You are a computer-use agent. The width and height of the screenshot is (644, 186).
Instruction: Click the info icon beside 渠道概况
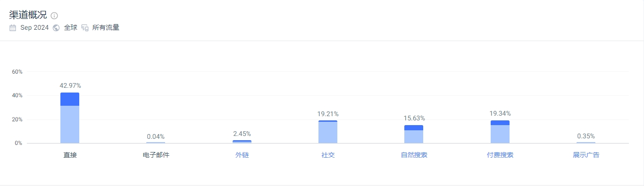tap(54, 16)
